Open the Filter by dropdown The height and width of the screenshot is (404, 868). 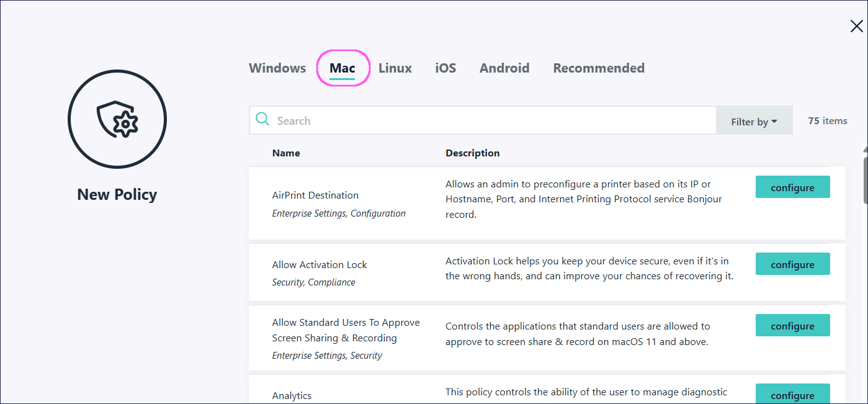[x=754, y=122]
